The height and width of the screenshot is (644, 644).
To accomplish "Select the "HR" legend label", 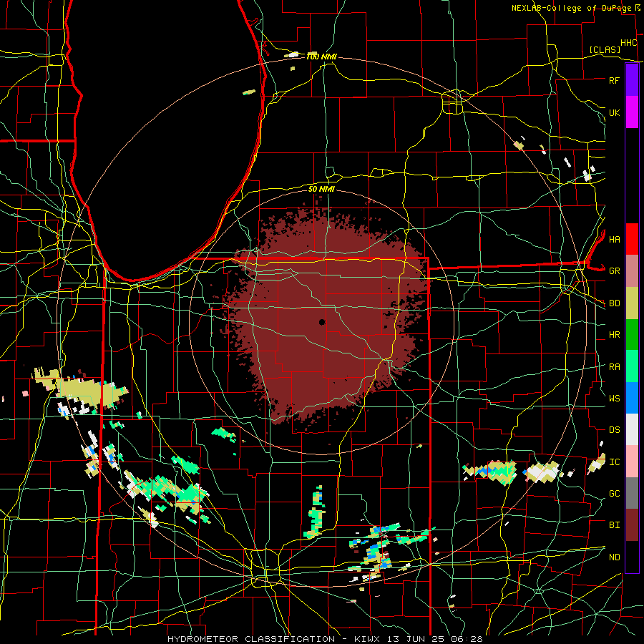I will (614, 335).
